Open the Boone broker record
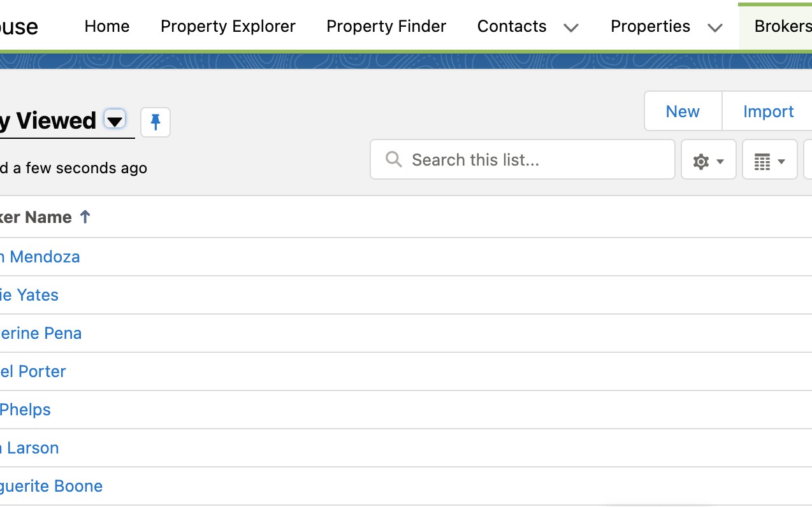The image size is (812, 507). tap(52, 486)
